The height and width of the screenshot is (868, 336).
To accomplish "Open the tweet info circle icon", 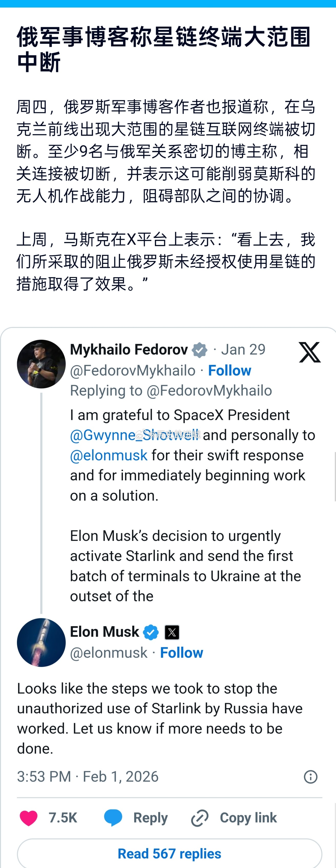I will click(310, 777).
